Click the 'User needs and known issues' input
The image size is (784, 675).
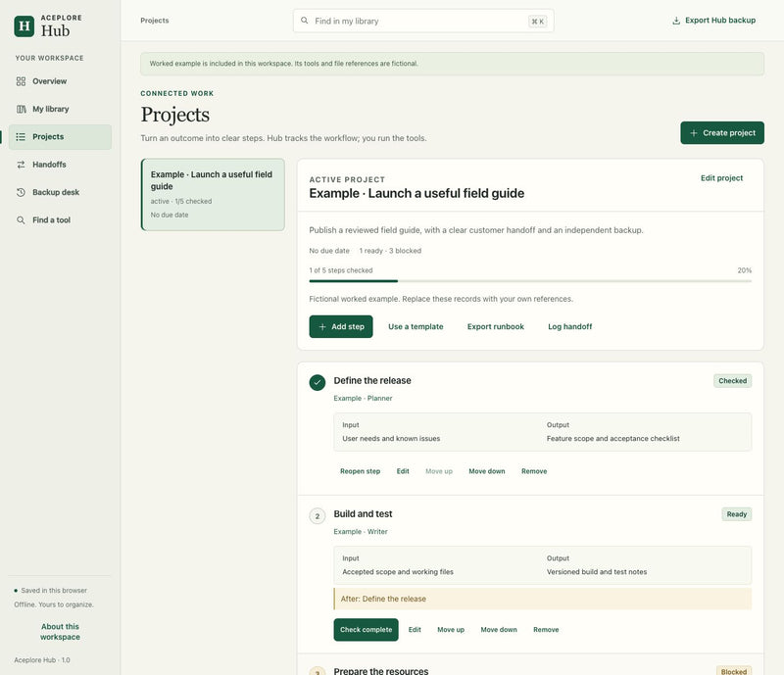tap(391, 439)
